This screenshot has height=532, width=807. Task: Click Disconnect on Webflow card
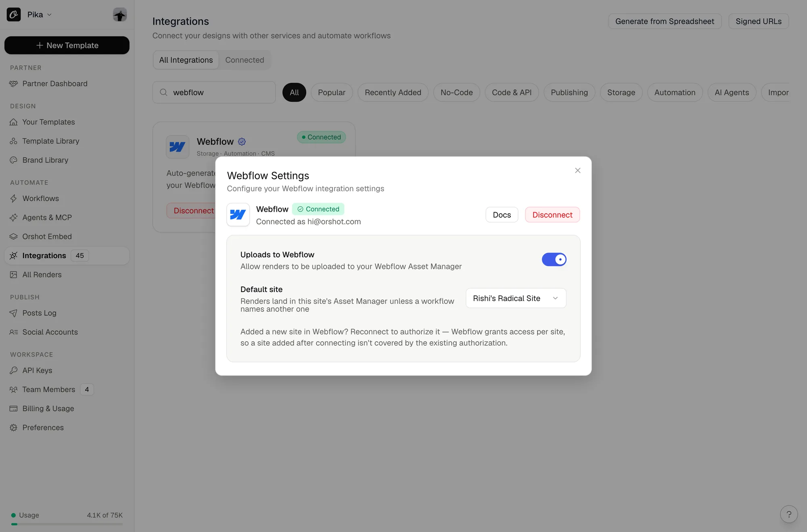pyautogui.click(x=191, y=211)
